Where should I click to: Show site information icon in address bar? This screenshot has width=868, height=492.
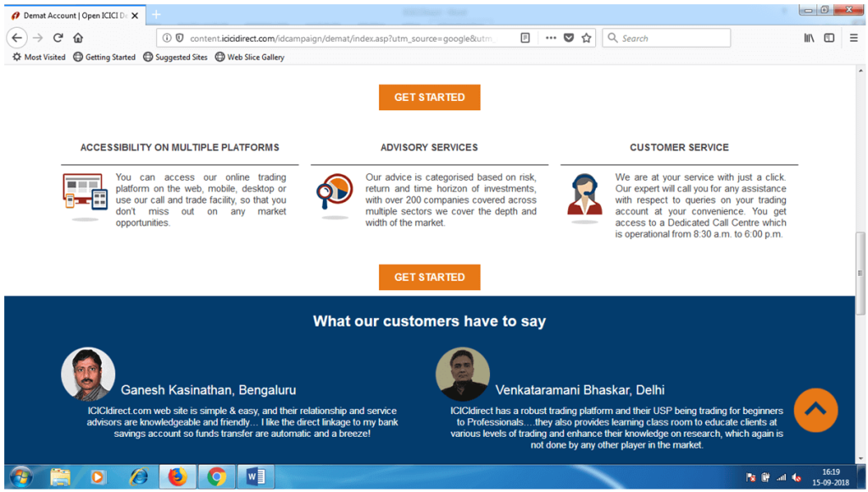(x=167, y=37)
